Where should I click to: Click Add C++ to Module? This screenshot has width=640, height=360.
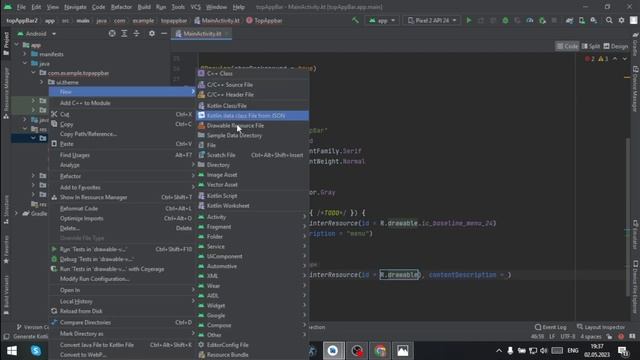(x=122, y=103)
